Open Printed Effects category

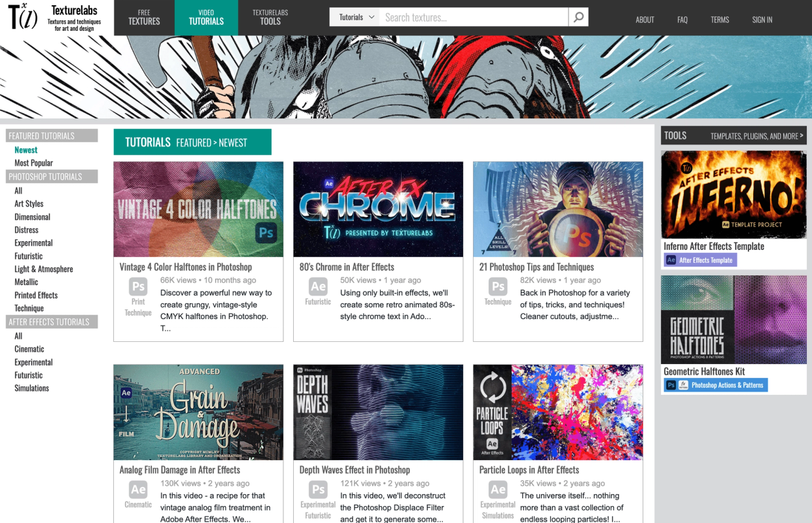36,295
